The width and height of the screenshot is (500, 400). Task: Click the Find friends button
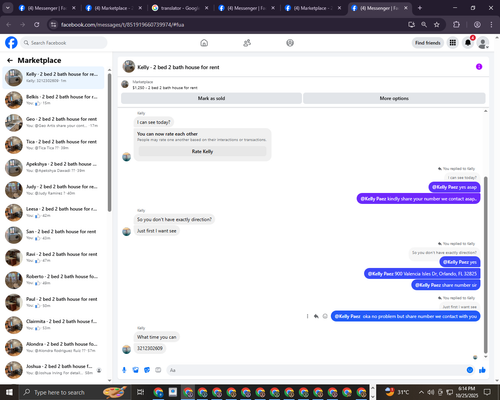pyautogui.click(x=428, y=43)
